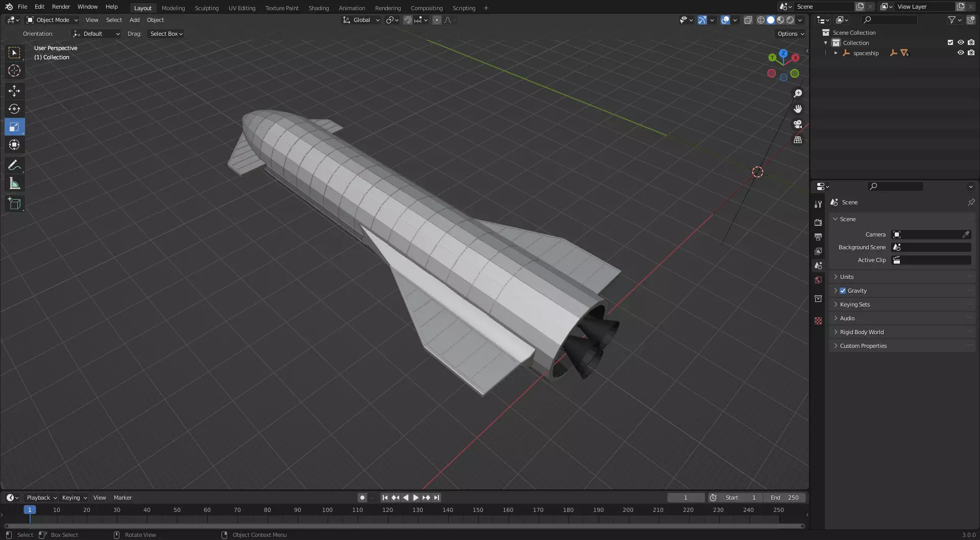Pin the Scene properties panel

click(971, 202)
